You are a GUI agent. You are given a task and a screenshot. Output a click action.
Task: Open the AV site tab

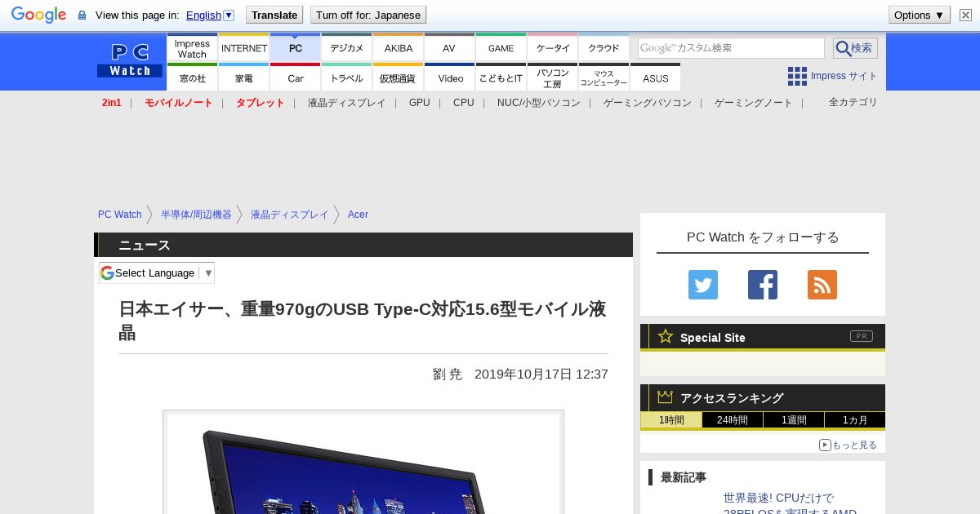449,48
